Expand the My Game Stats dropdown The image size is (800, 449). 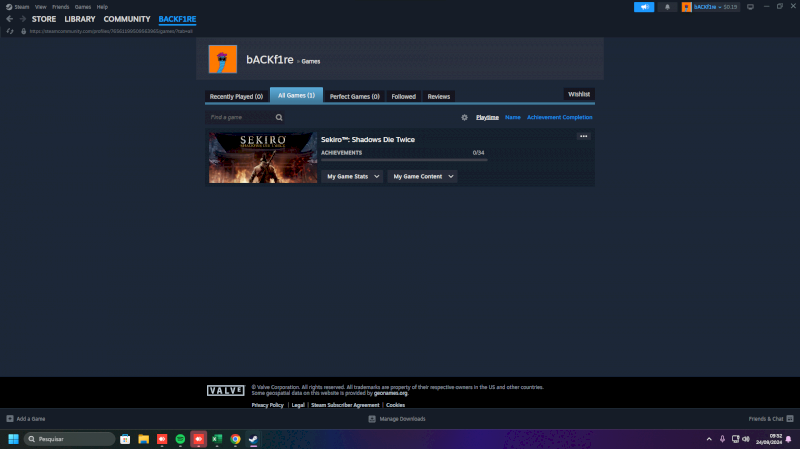[x=352, y=177]
